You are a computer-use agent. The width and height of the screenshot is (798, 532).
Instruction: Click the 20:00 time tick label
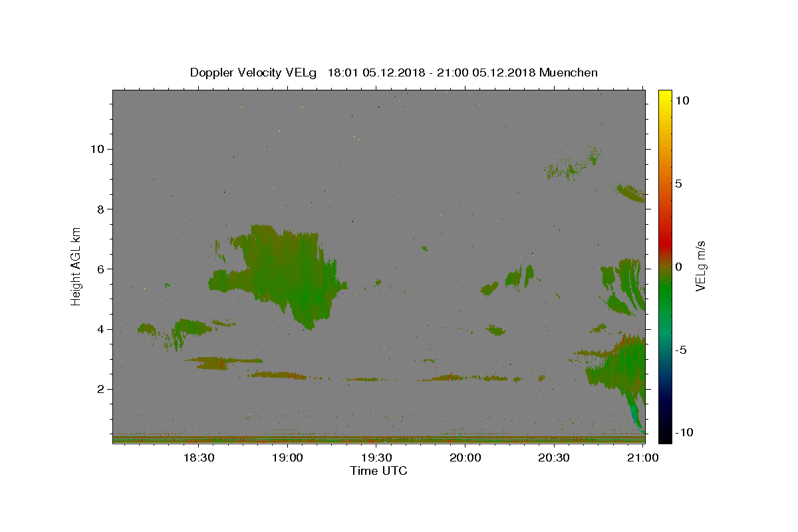(465, 458)
